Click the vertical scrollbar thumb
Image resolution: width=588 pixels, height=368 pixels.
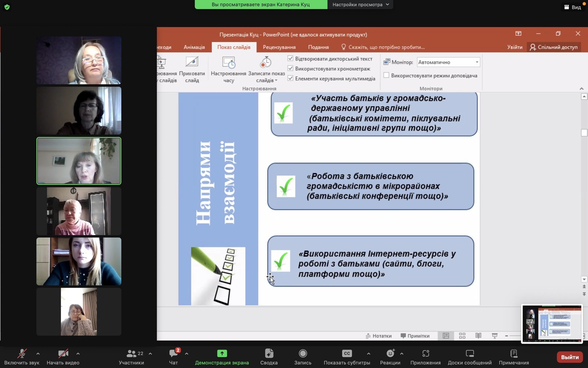click(x=584, y=132)
